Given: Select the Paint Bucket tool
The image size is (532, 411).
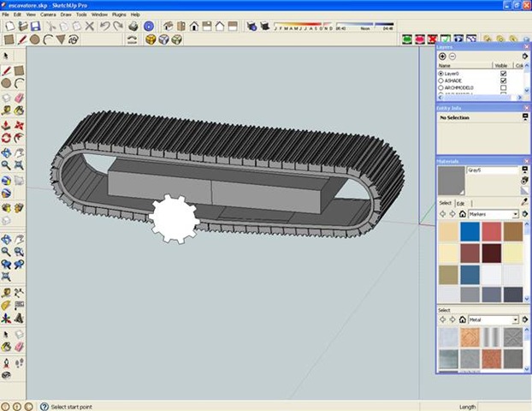Looking at the screenshot, I should pos(19,110).
